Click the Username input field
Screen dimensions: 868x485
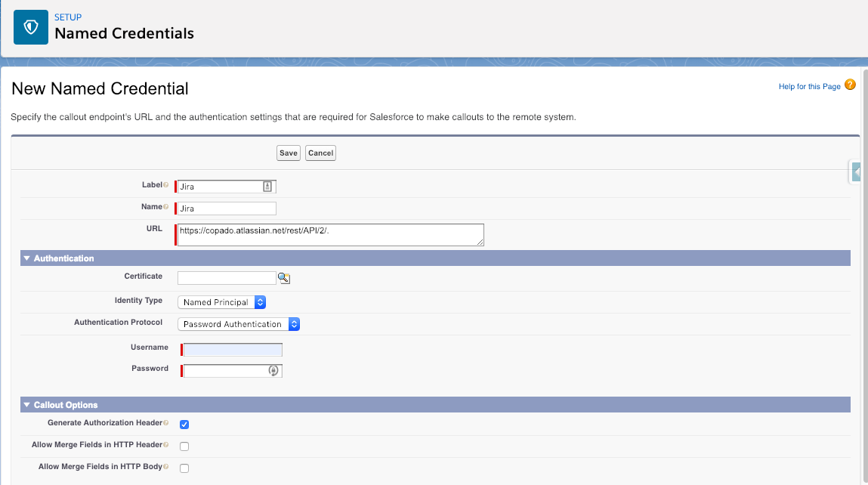[x=233, y=350]
